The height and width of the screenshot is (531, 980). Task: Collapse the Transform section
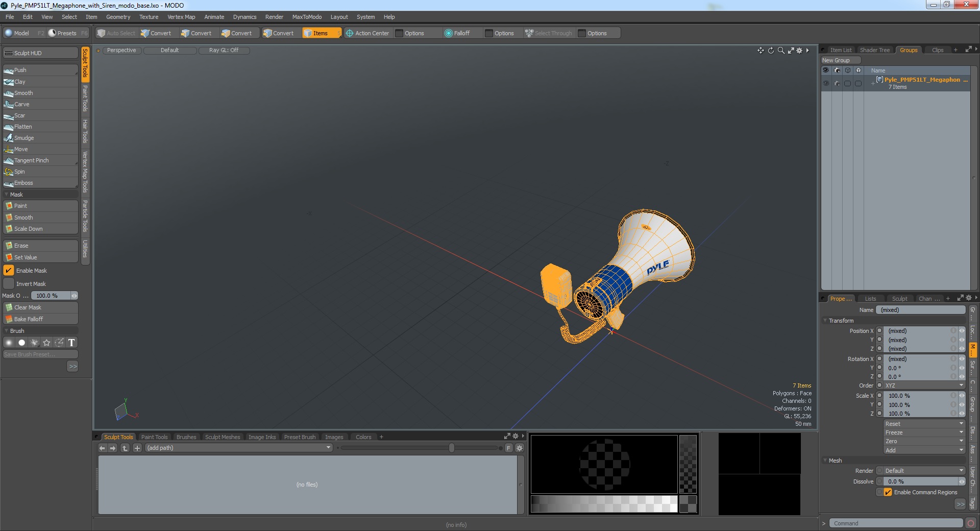(x=825, y=321)
